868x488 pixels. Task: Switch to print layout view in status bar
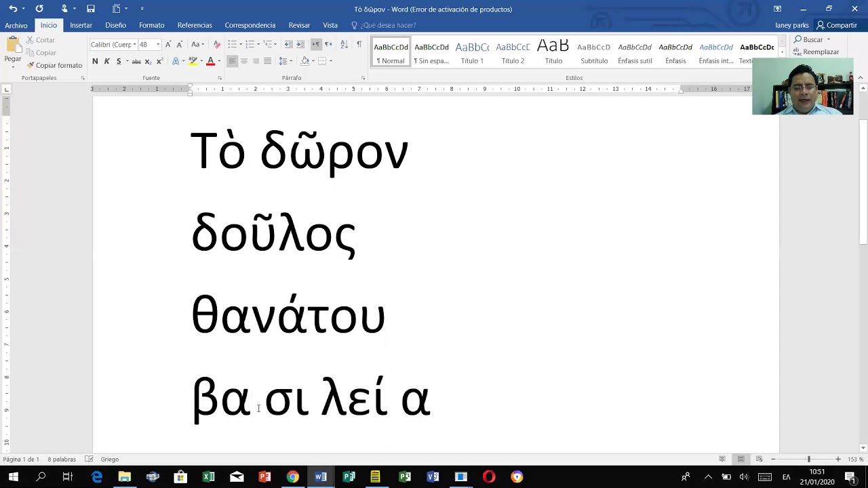pyautogui.click(x=741, y=459)
